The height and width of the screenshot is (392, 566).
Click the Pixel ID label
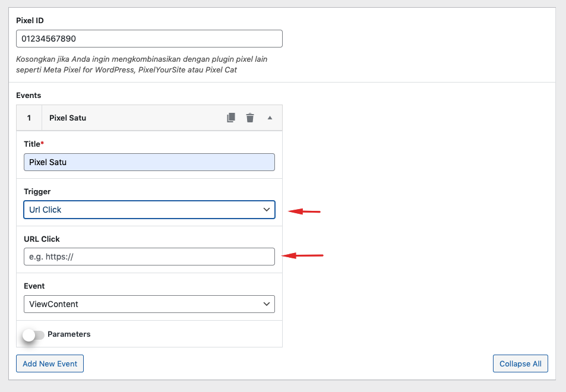tap(30, 21)
